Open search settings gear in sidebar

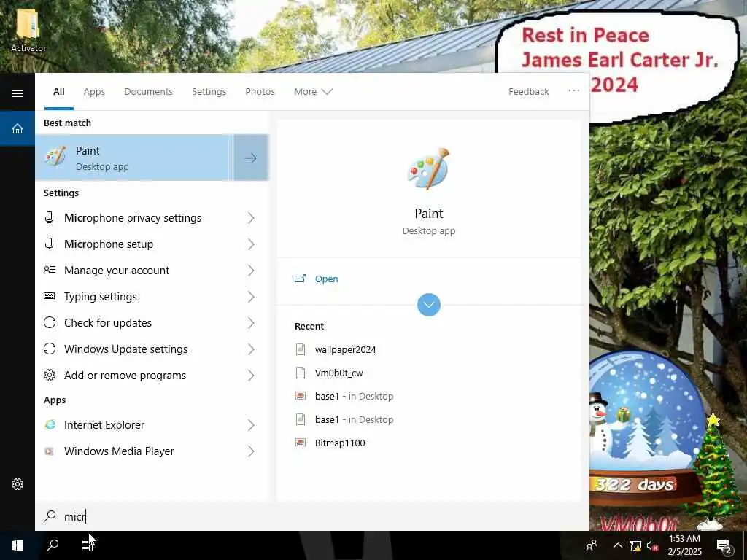click(18, 484)
